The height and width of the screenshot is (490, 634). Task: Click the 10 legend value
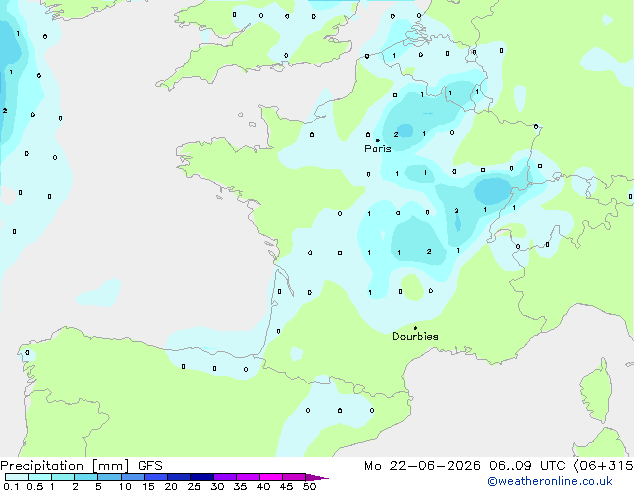pos(125,486)
